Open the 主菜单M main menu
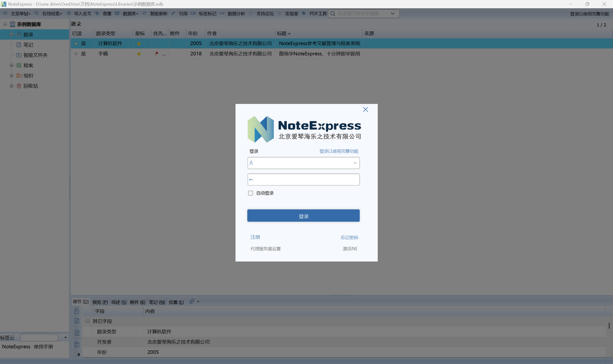This screenshot has height=364, width=613. click(20, 13)
